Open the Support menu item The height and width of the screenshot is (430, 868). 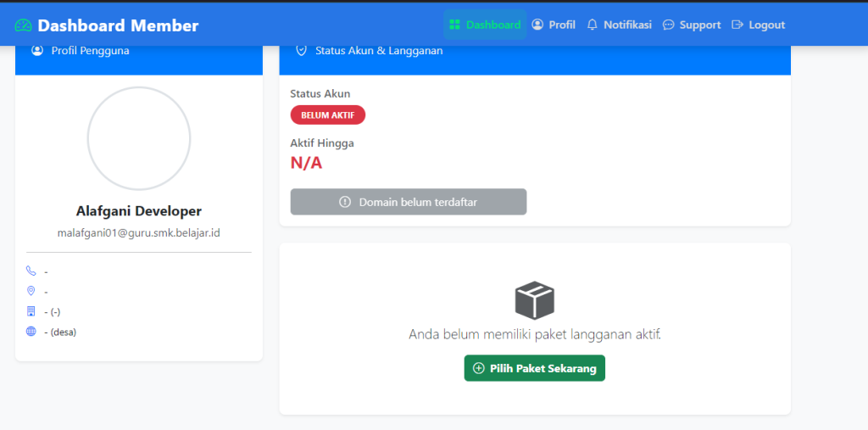pyautogui.click(x=692, y=25)
